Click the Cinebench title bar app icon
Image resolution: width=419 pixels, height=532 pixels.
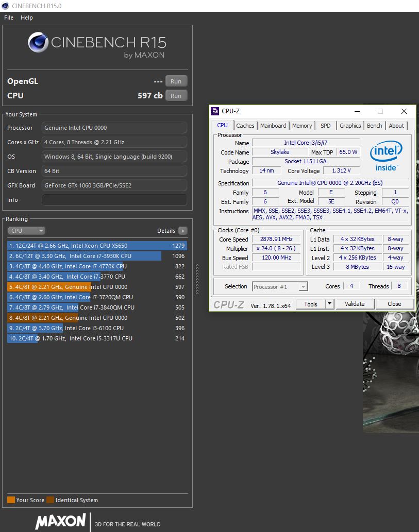point(5,6)
